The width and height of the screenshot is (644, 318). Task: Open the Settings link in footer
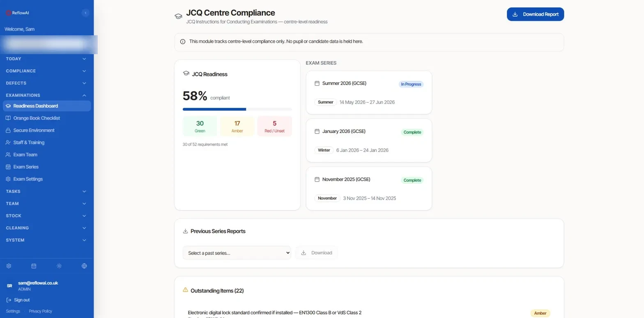pos(13,311)
